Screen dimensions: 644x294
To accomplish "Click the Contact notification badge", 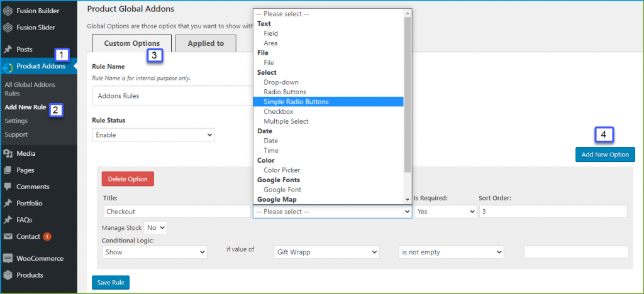I will click(47, 237).
